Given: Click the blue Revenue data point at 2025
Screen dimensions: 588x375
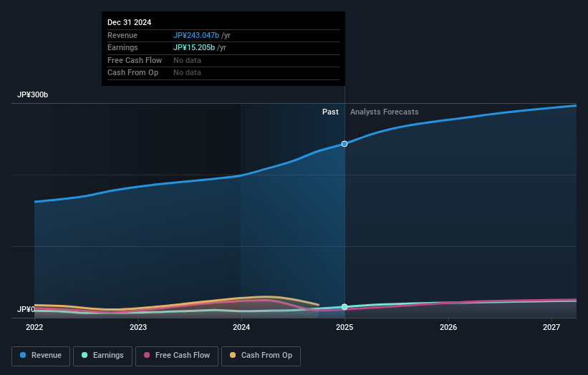Looking at the screenshot, I should coord(344,144).
